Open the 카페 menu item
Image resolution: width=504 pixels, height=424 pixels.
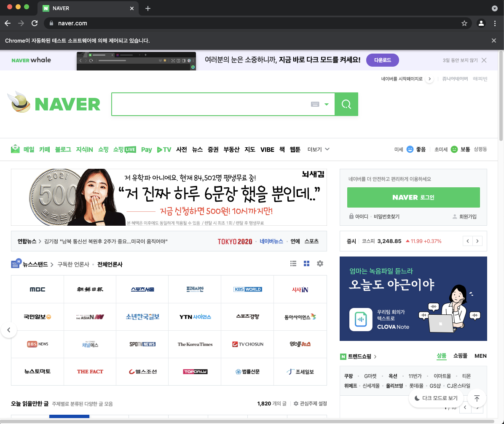pos(45,149)
